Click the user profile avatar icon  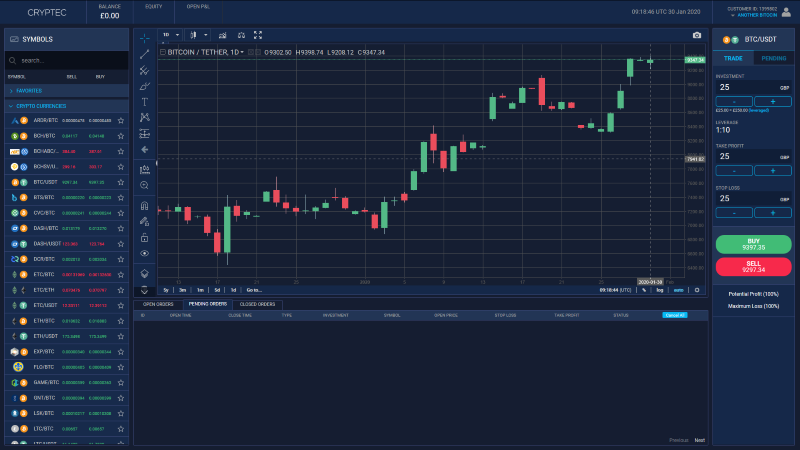coord(786,12)
